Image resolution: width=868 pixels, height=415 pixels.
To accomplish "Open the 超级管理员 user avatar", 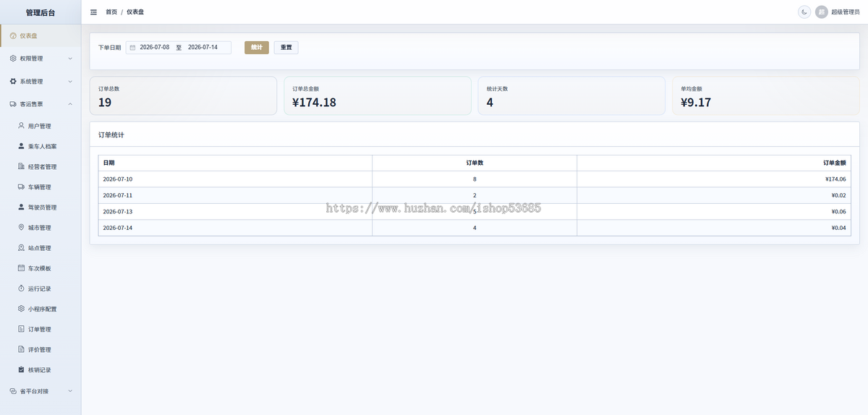I will click(822, 12).
